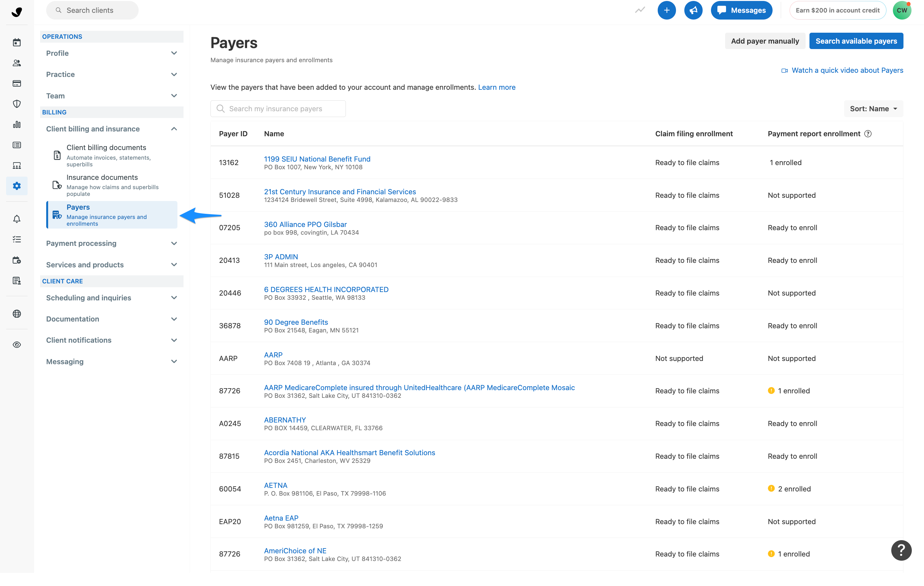
Task: Open the calendar icon in left rail
Action: point(17,42)
